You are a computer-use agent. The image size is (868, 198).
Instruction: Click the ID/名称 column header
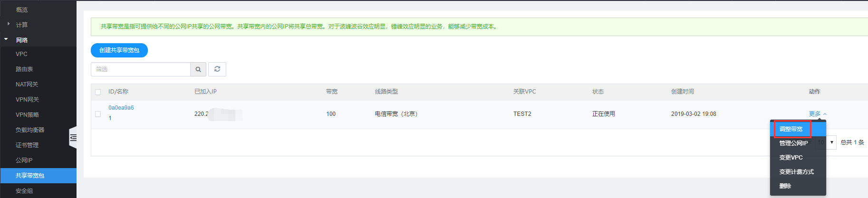(x=118, y=92)
